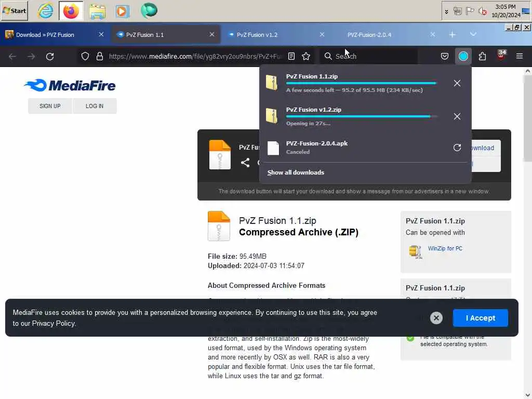Open the extensions puzzle icon

482,56
